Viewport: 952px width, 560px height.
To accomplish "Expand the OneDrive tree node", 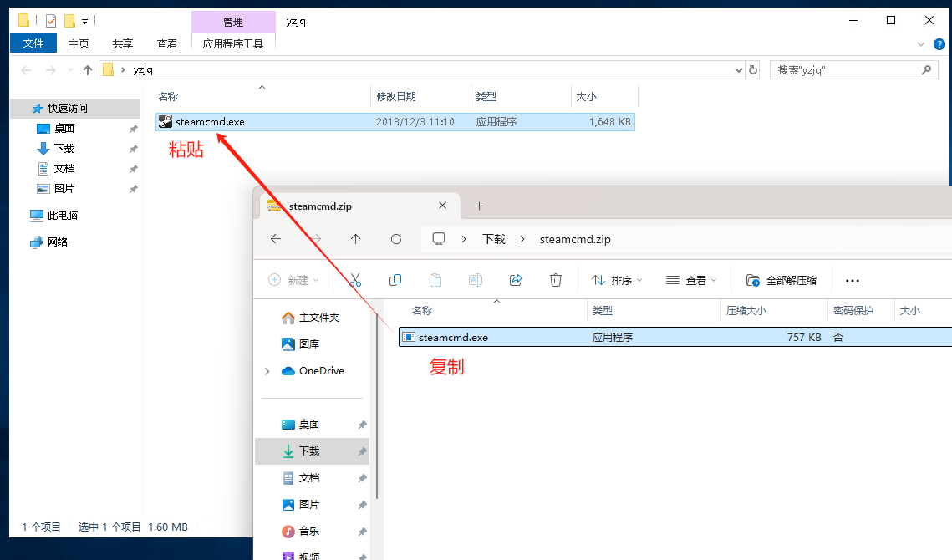I will pyautogui.click(x=267, y=371).
